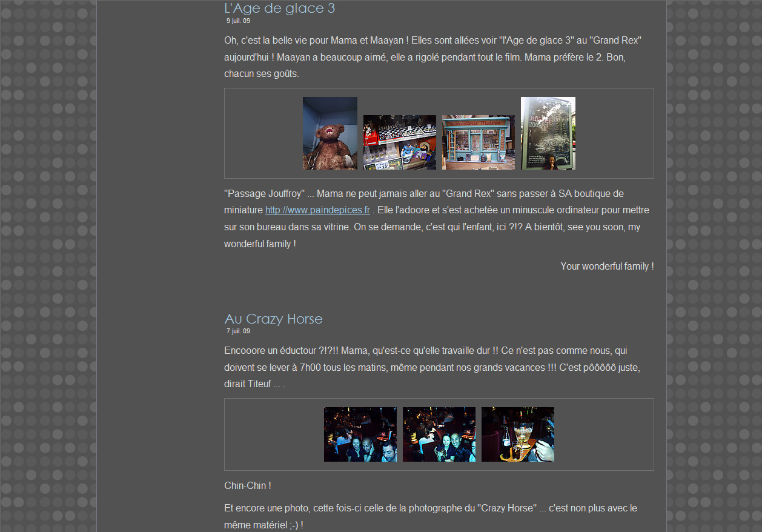This screenshot has width=762, height=532.
Task: Click the "7 juil. 09" post date
Action: 238,331
